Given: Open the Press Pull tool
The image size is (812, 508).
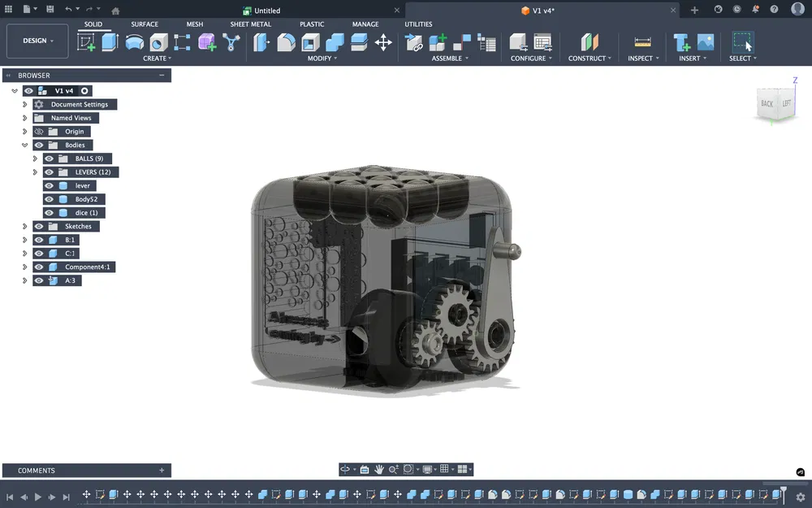Looking at the screenshot, I should (261, 42).
